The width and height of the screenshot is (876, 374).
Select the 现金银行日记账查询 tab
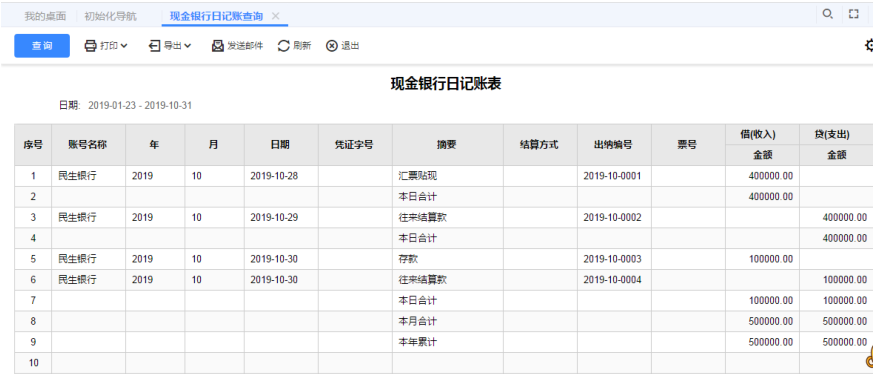click(216, 16)
